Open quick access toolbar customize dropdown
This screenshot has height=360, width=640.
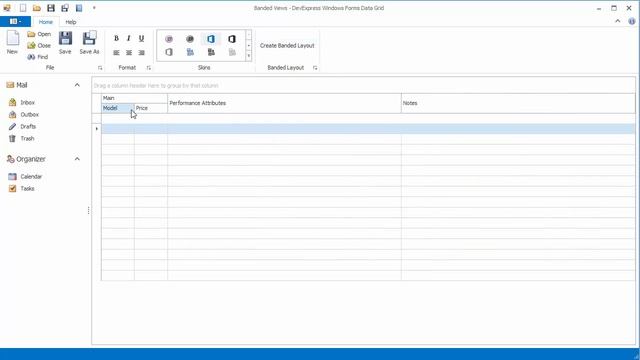pos(94,8)
